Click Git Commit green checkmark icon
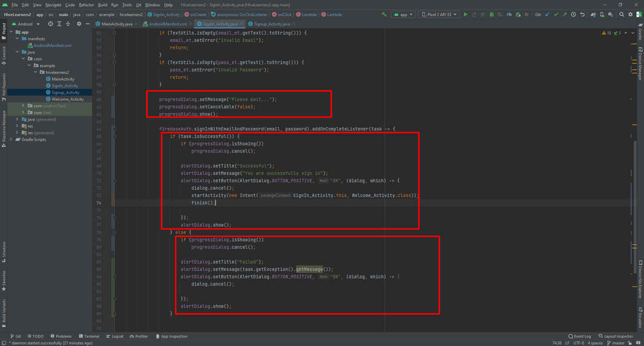The image size is (644, 346). coord(556,15)
